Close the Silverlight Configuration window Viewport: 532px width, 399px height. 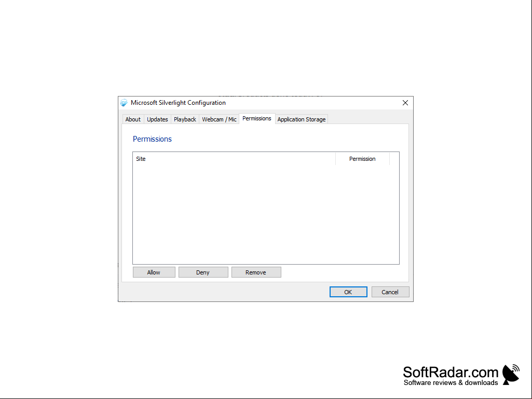pyautogui.click(x=405, y=103)
